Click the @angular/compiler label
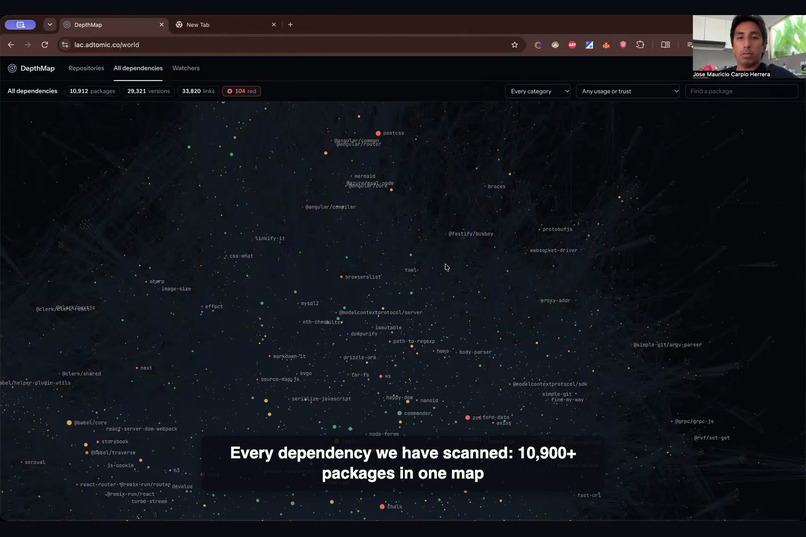The image size is (806, 537). coord(331,207)
